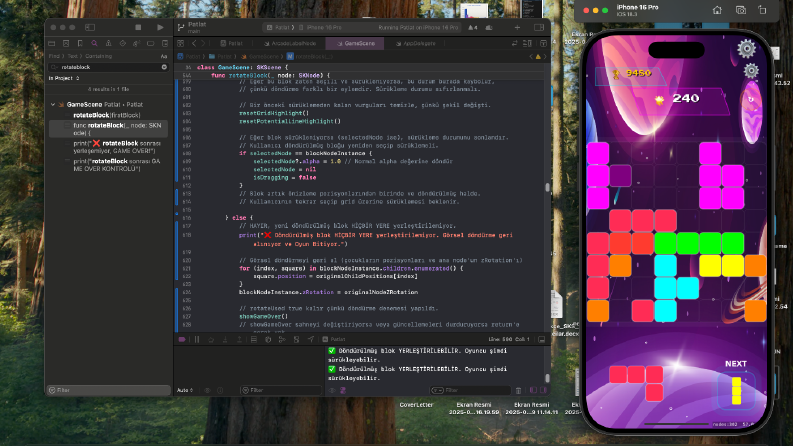Toggle breakpoints activation in debug bar
Image resolution: width=793 pixels, height=446 pixels.
[x=182, y=339]
